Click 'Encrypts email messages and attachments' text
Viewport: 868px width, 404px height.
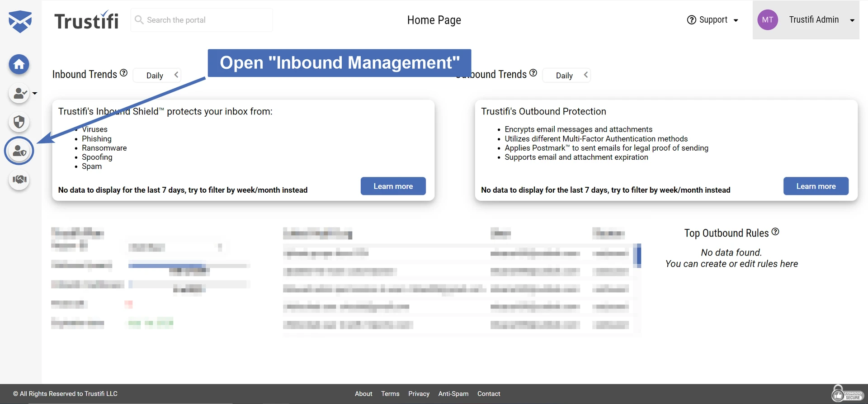[x=579, y=129]
